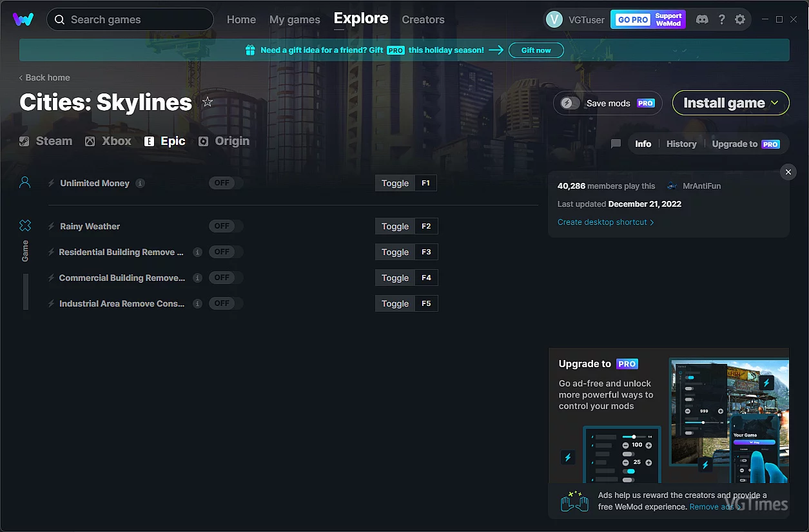Select the Epic platform tab
809x532 pixels.
165,141
